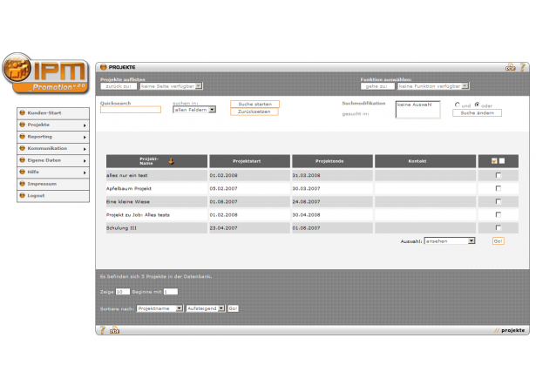Click the 'Schulung III' project name
The height and width of the screenshot is (392, 536).
[121, 228]
